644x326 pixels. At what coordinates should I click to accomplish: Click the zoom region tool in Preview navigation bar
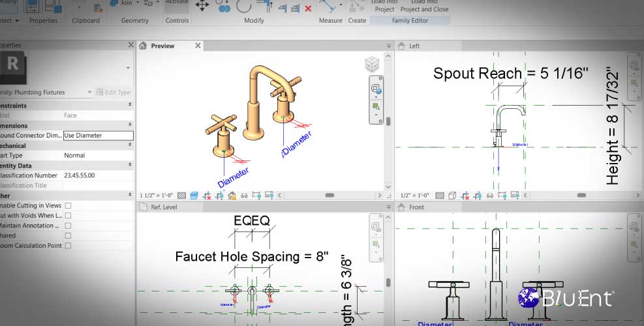(376, 107)
